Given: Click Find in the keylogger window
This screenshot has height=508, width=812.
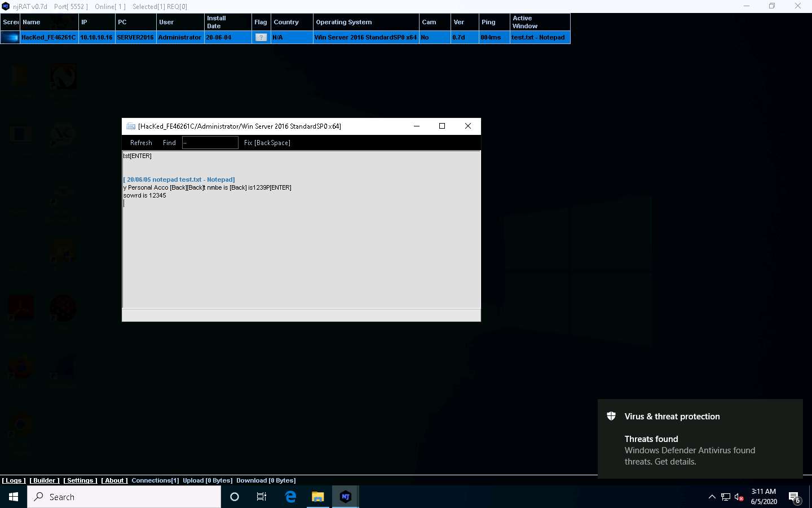Looking at the screenshot, I should tap(169, 143).
